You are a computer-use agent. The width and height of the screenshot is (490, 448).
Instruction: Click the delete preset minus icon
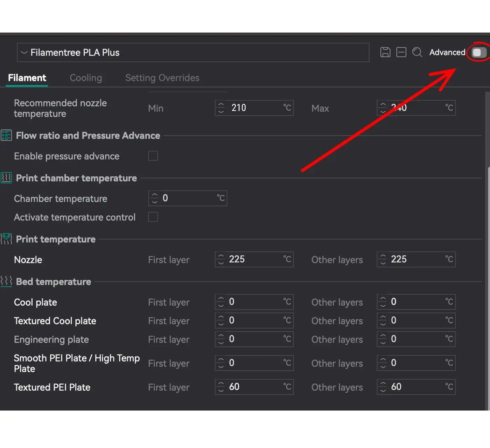[401, 52]
